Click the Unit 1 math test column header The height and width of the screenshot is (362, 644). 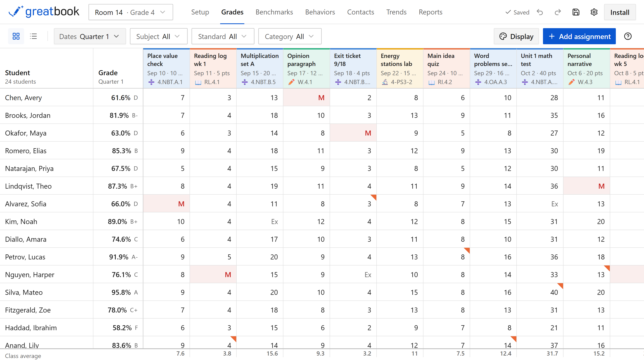click(x=540, y=68)
